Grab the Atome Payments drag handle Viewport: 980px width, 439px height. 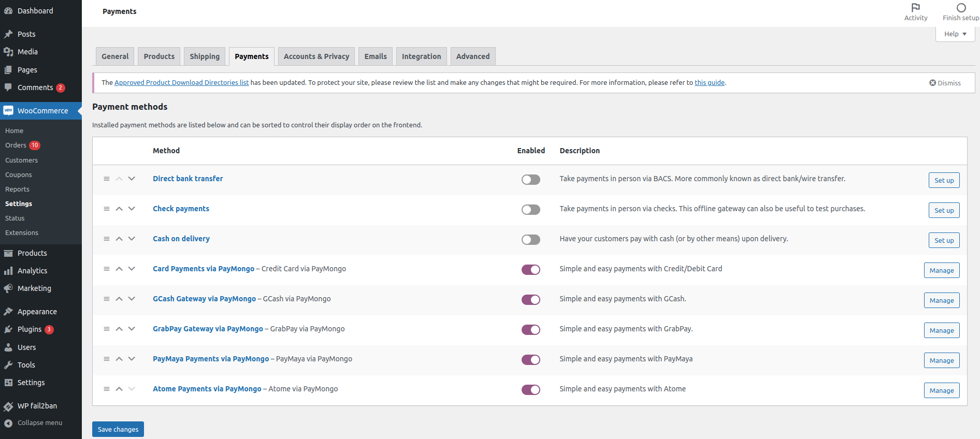[x=107, y=389]
